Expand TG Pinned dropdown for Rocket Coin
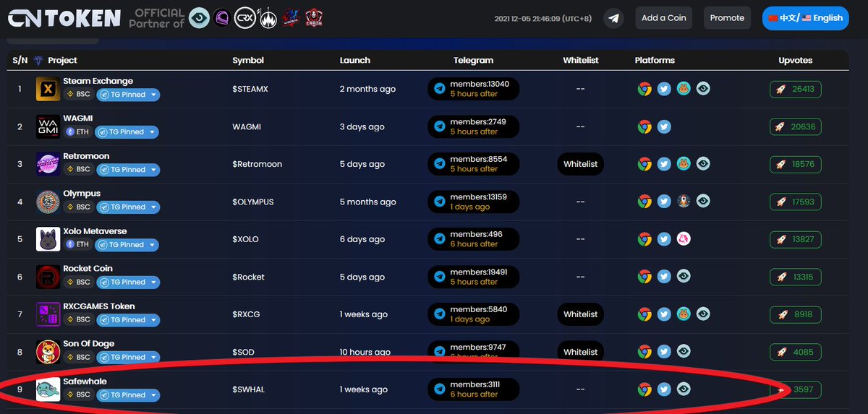 pos(127,283)
